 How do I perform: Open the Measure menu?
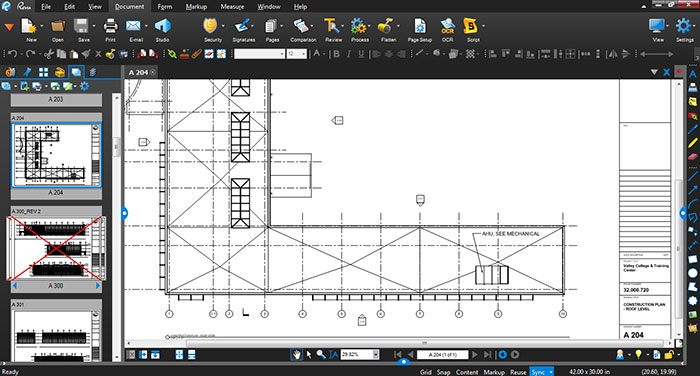232,7
